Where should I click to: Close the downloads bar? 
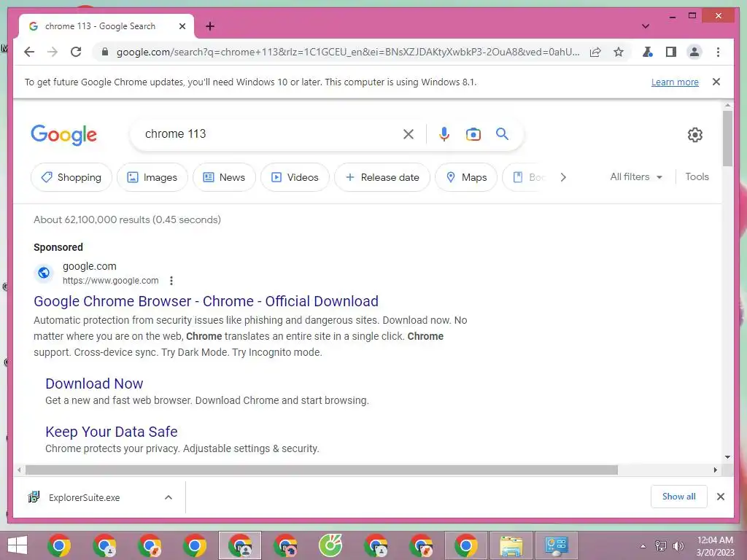720,497
